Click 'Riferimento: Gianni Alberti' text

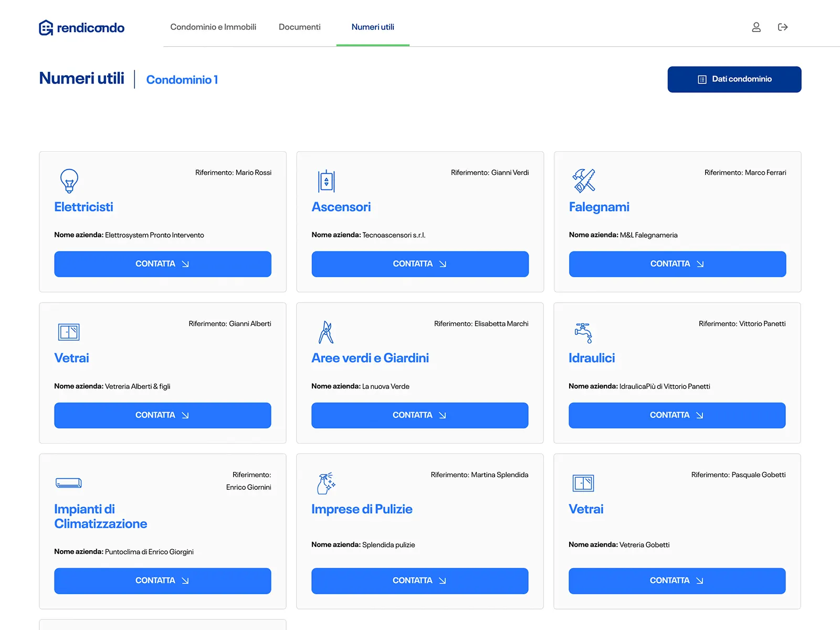tap(230, 324)
